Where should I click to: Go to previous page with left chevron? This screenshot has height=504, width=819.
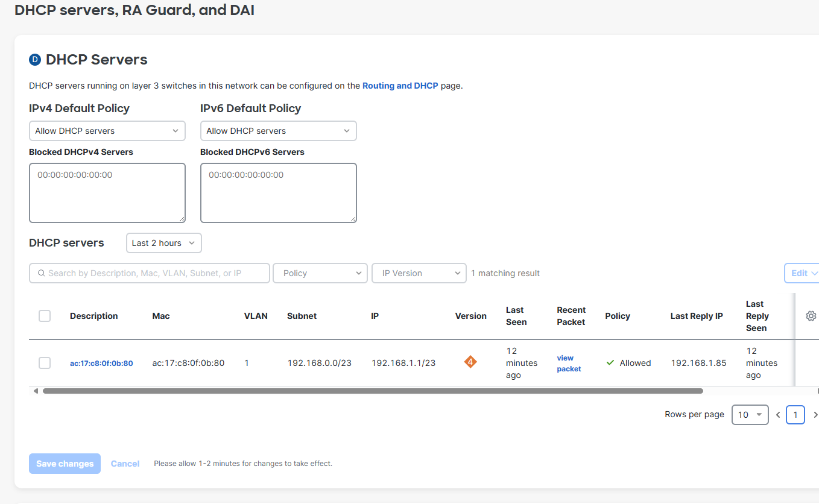point(778,415)
